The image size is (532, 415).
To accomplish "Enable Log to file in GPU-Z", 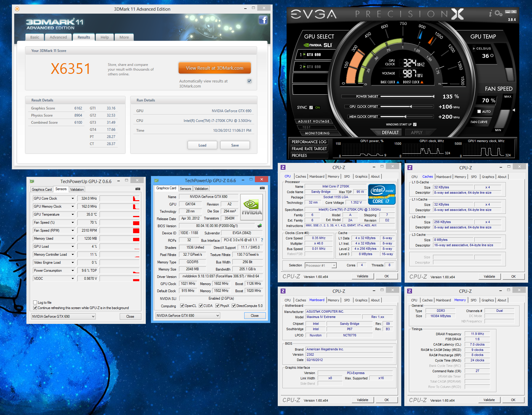I will coord(35,303).
